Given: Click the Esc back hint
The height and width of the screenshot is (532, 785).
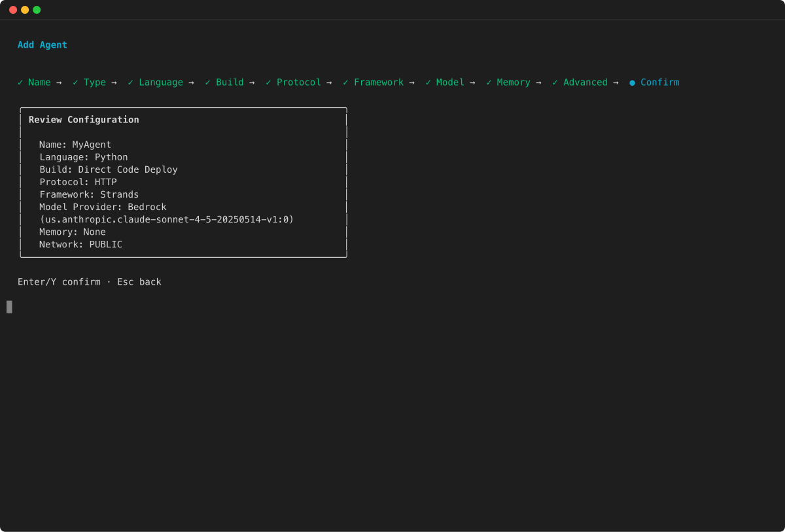Looking at the screenshot, I should pos(139,281).
